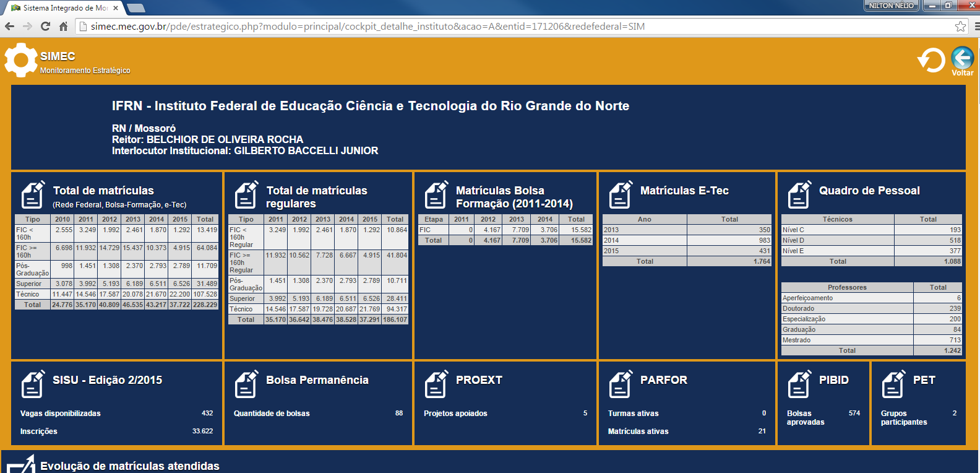Screen dimensions: 980x473
Task: Click the browser back arrow button
Action: tap(9, 26)
